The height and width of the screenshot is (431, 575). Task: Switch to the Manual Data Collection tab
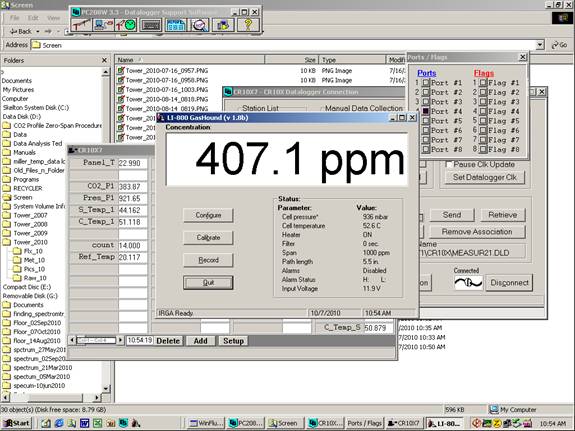(x=364, y=108)
